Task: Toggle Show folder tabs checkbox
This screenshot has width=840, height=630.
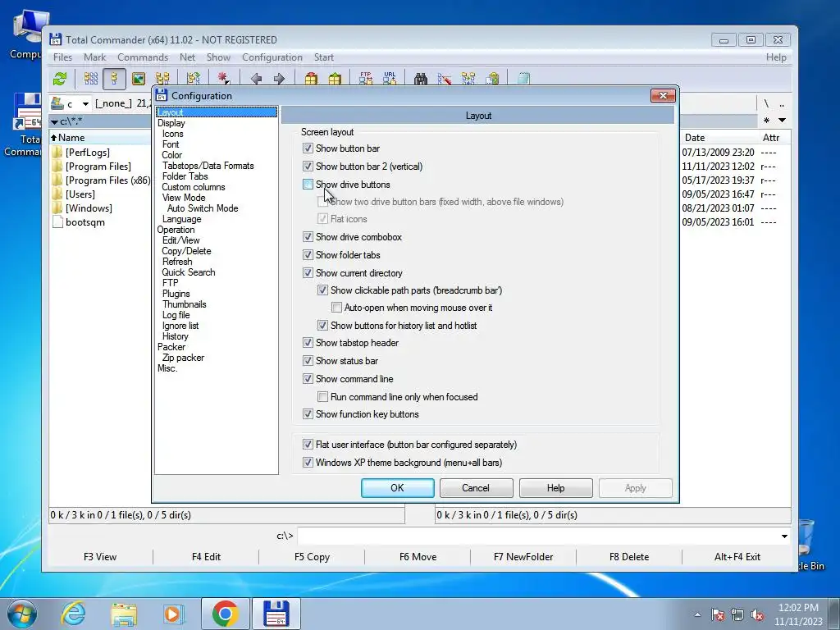Action: pyautogui.click(x=308, y=255)
